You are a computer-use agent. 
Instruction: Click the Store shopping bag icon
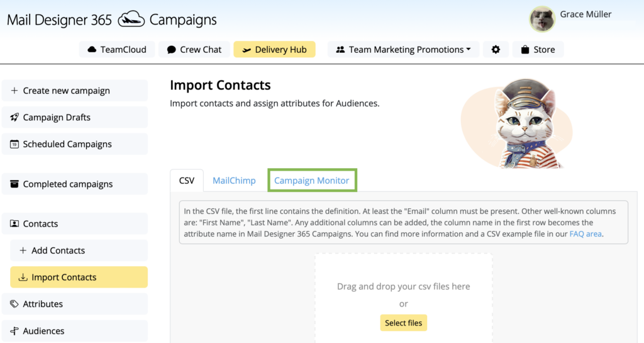pos(525,50)
